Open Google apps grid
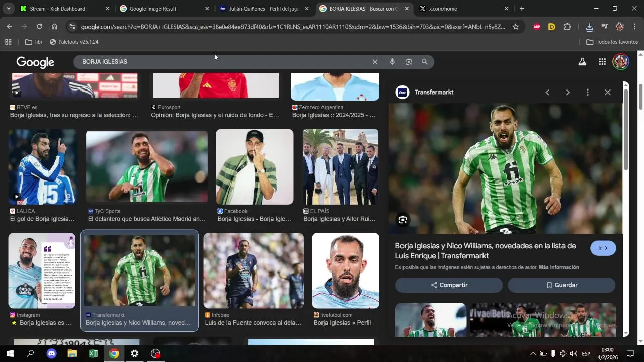 602,62
